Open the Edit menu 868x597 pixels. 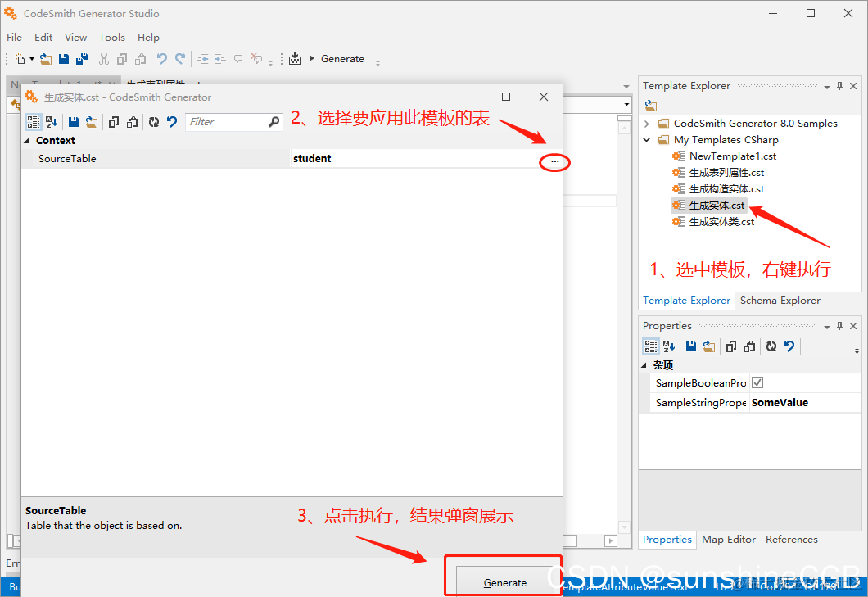(43, 37)
